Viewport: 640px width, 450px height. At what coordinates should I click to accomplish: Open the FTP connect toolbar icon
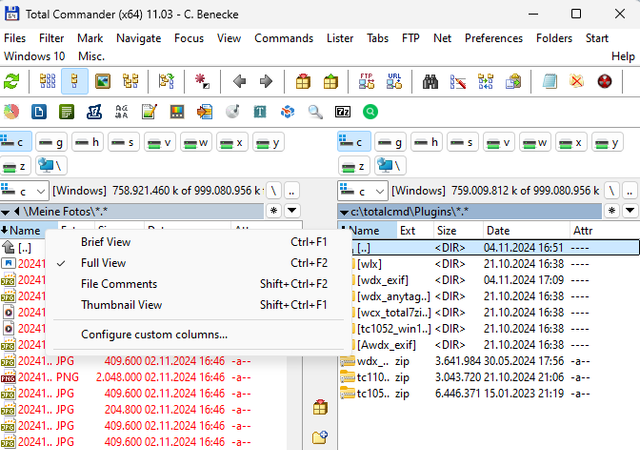(367, 81)
